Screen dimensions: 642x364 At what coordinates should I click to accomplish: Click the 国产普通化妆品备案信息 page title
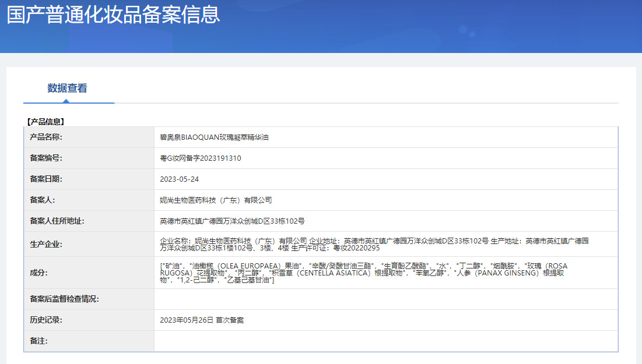tap(114, 15)
